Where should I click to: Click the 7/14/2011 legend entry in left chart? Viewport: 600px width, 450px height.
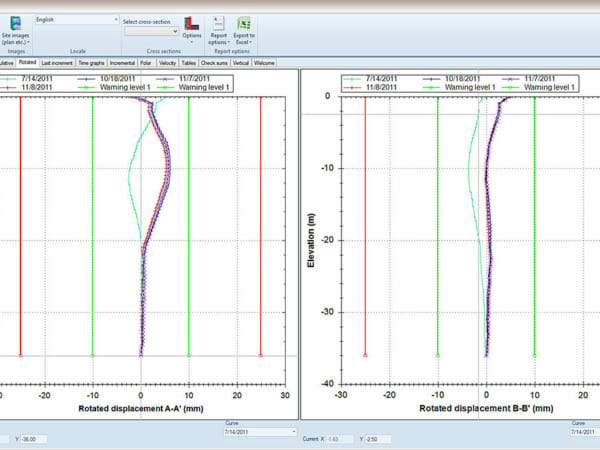pyautogui.click(x=27, y=79)
